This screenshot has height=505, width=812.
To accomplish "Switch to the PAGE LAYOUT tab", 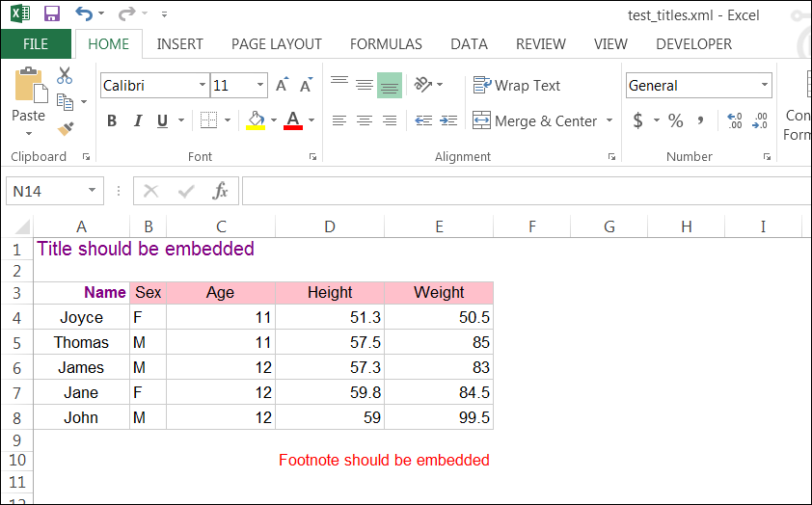I will tap(277, 44).
